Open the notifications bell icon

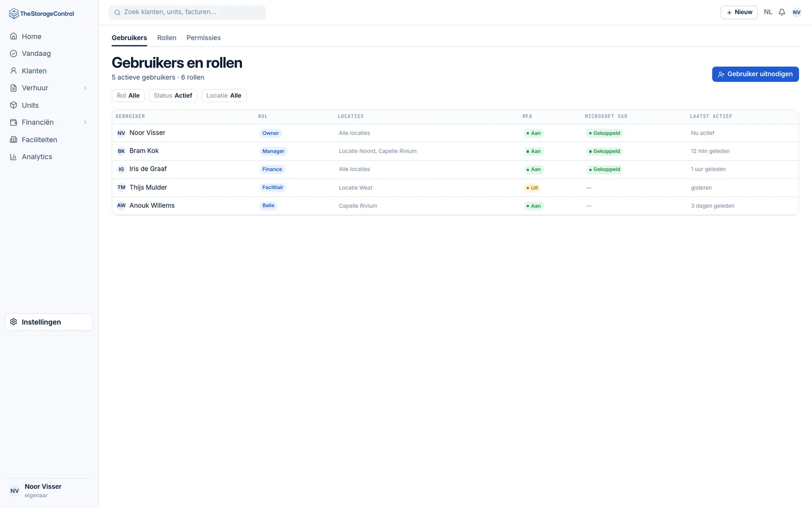coord(782,12)
